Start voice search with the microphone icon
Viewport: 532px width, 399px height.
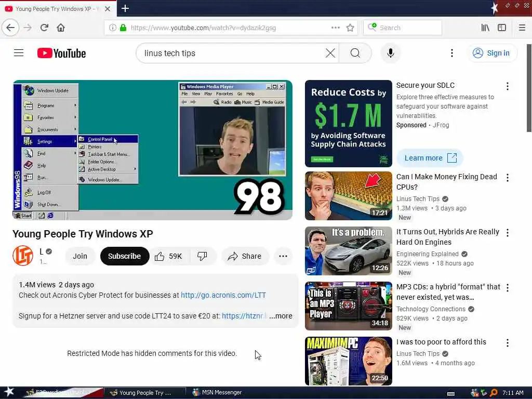[x=391, y=53]
